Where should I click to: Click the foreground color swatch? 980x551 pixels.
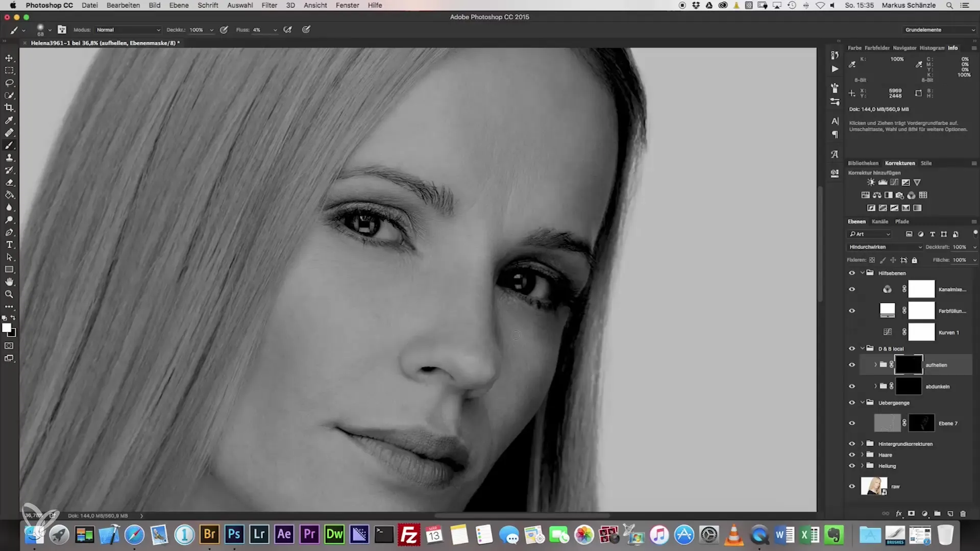(6, 328)
